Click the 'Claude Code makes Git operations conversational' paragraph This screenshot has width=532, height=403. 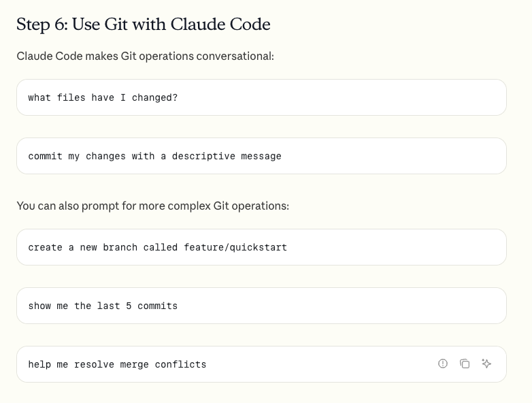click(x=145, y=56)
